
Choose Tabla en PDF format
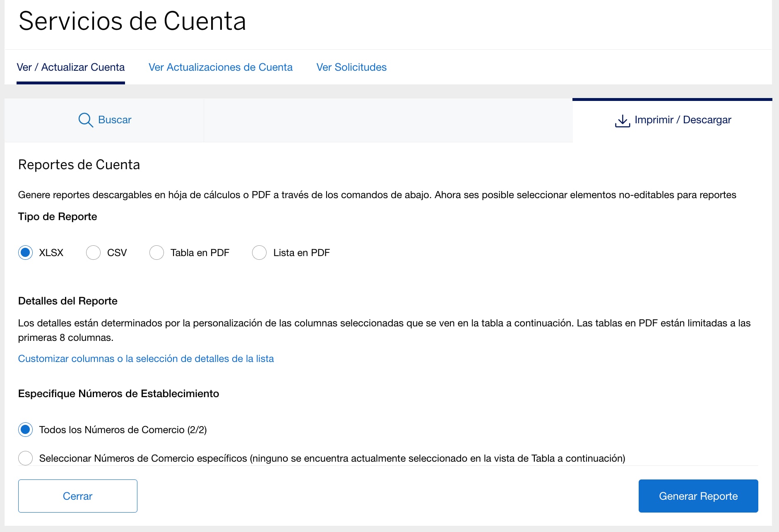(157, 252)
